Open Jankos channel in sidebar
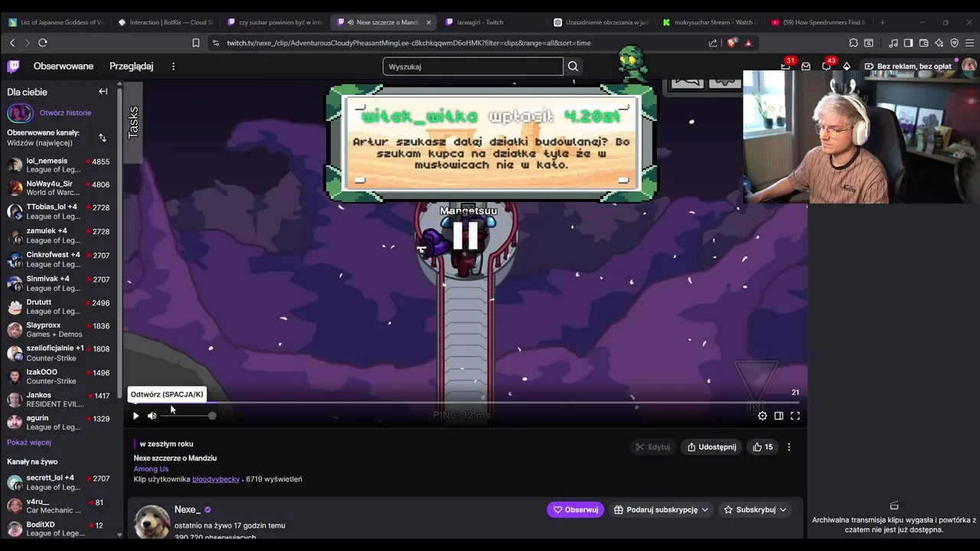Image resolution: width=980 pixels, height=551 pixels. (x=60, y=399)
